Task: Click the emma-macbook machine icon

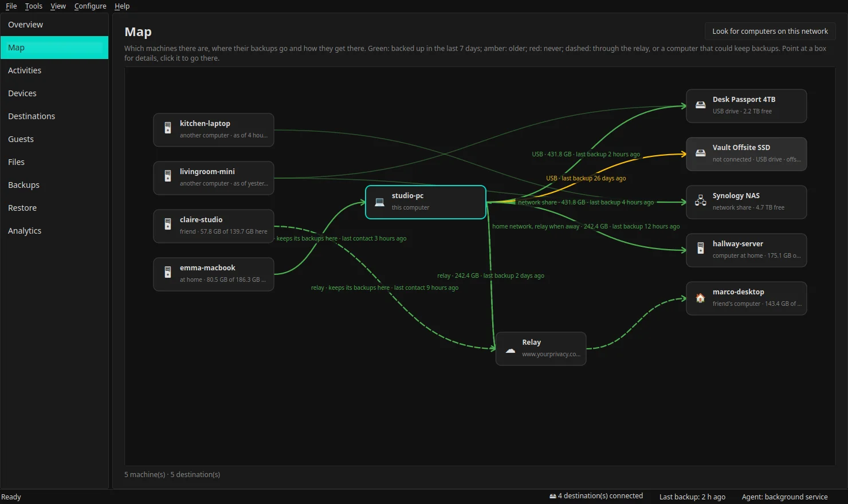Action: point(168,273)
